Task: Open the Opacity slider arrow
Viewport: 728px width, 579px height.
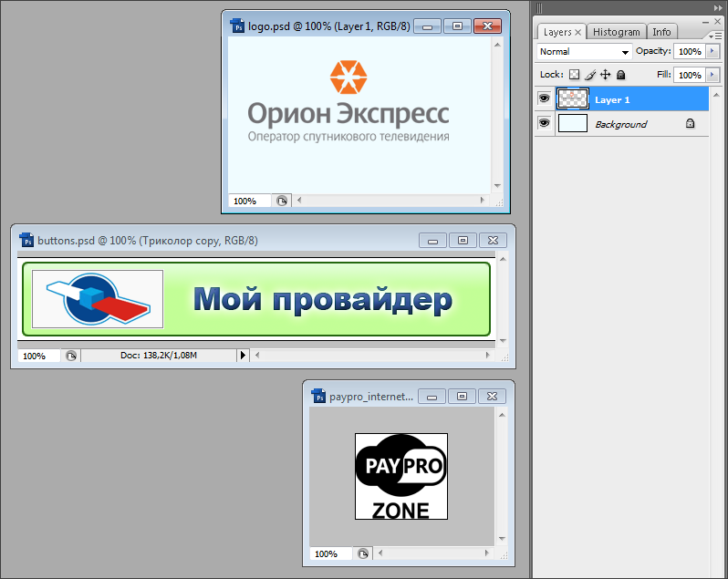Action: pyautogui.click(x=712, y=51)
